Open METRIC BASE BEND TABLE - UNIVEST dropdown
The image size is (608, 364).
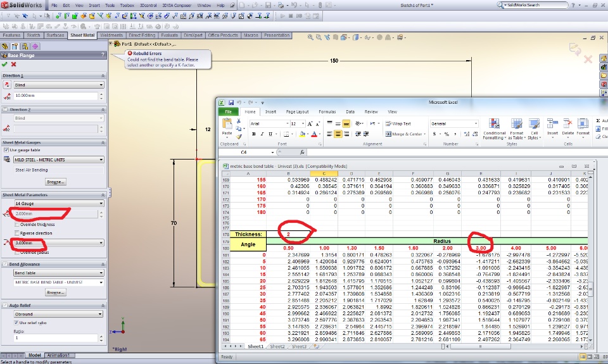tap(58, 282)
